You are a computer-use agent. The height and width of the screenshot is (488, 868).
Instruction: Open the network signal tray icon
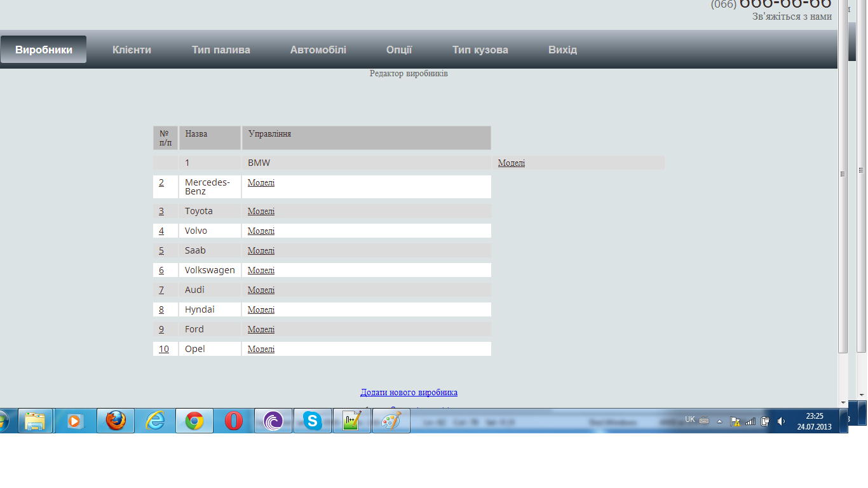[750, 421]
